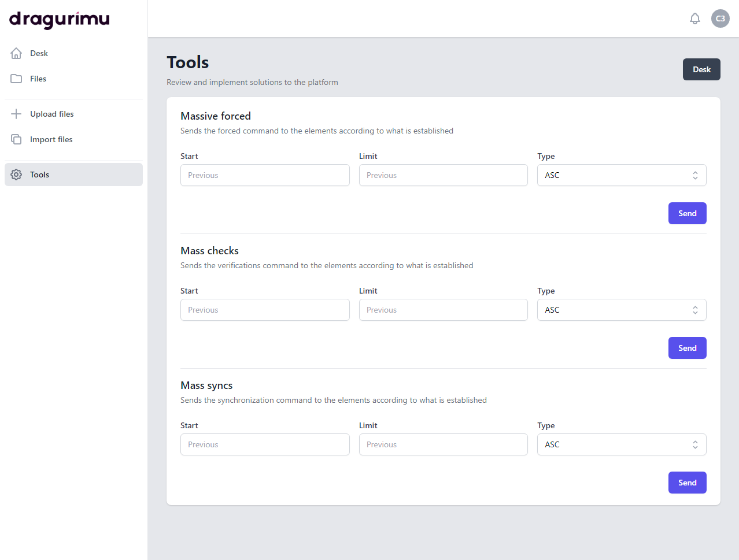
Task: Expand the Massive forced Type dropdown
Action: (x=621, y=175)
